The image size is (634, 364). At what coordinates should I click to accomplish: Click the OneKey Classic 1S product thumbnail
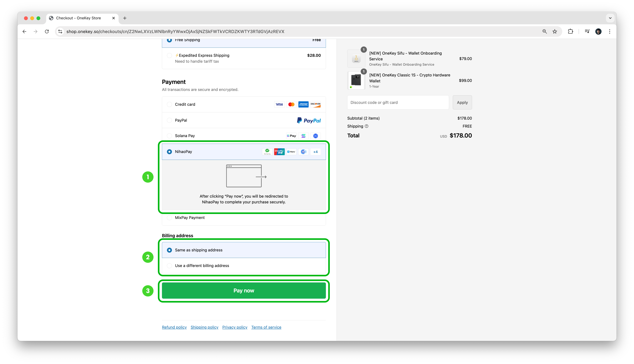(356, 80)
